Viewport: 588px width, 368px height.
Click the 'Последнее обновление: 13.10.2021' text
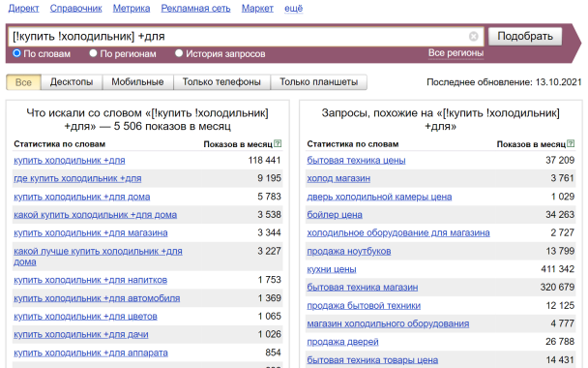click(x=504, y=82)
